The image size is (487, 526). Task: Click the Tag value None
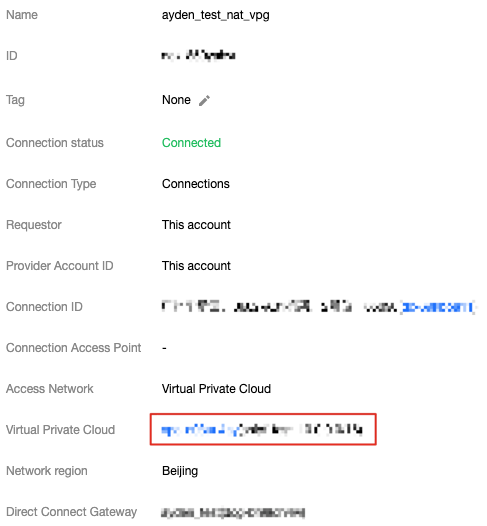176,100
